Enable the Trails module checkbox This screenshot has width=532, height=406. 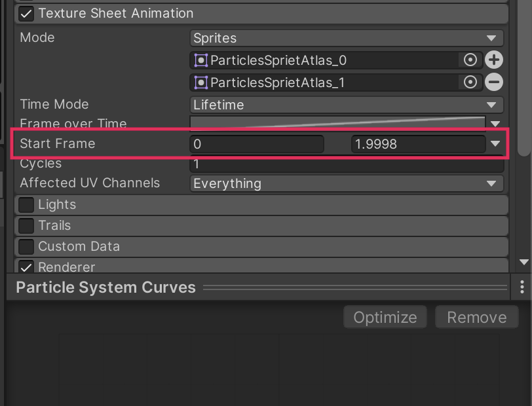click(26, 225)
